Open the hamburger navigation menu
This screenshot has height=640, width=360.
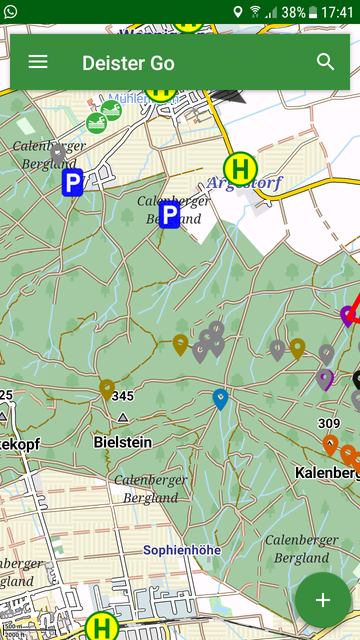pyautogui.click(x=38, y=62)
